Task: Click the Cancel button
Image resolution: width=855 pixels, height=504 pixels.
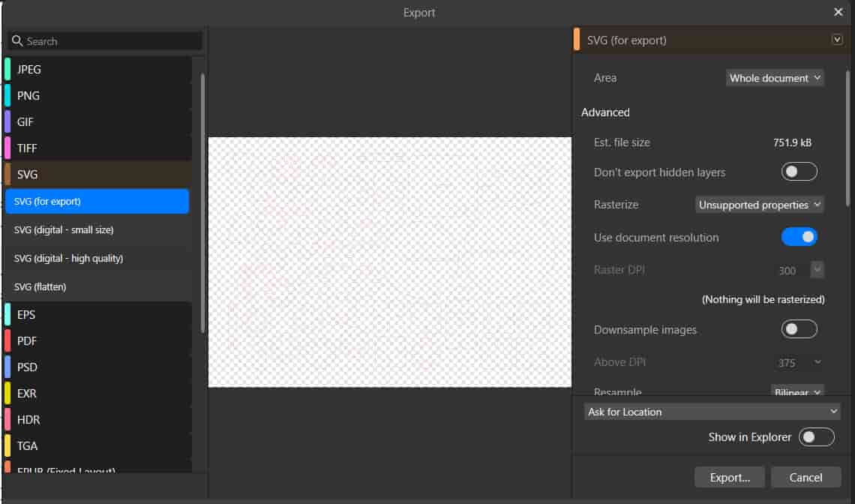Action: pyautogui.click(x=806, y=477)
